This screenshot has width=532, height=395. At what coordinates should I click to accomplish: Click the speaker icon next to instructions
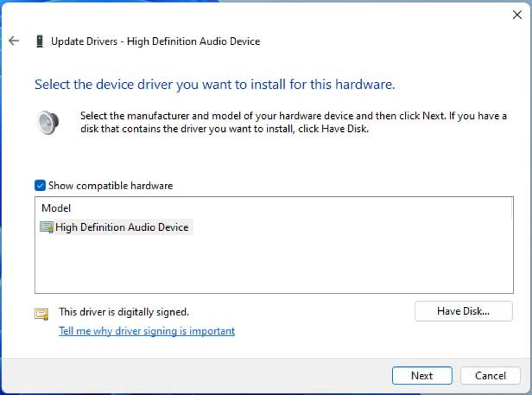(48, 122)
